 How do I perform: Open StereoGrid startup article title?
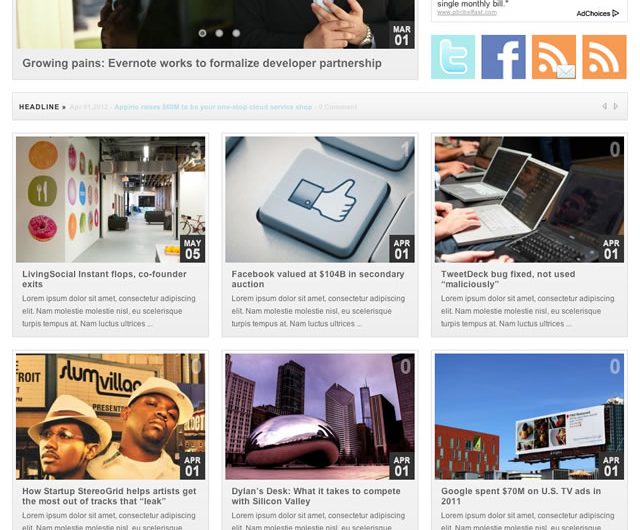tap(109, 496)
